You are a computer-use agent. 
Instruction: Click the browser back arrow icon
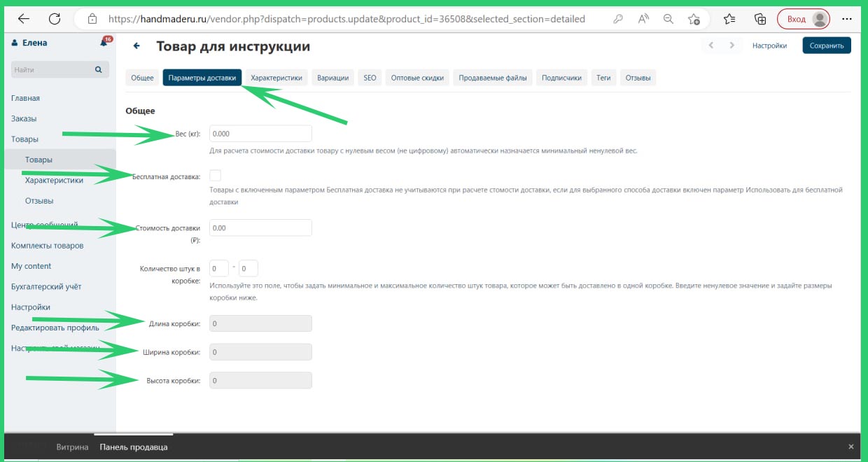[x=23, y=19]
